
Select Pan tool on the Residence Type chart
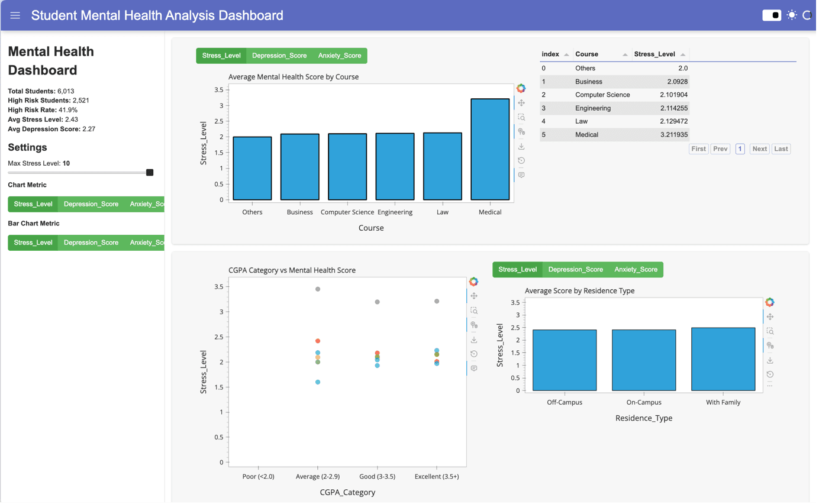[773, 318]
